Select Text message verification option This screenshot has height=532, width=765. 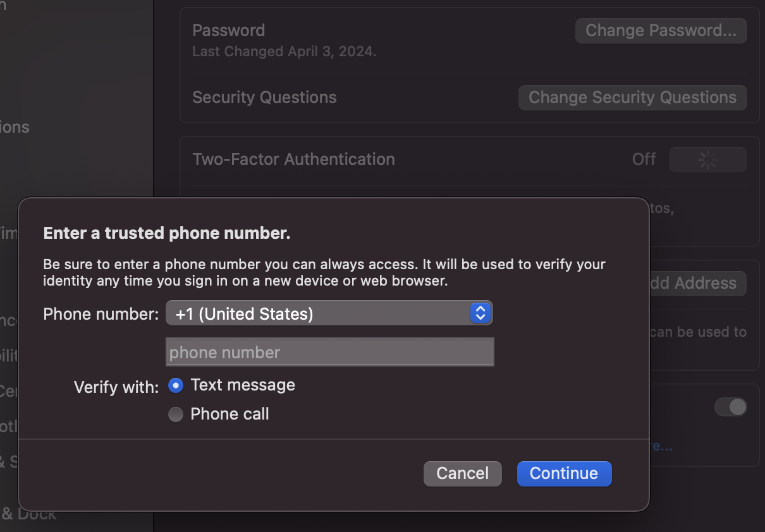point(176,385)
